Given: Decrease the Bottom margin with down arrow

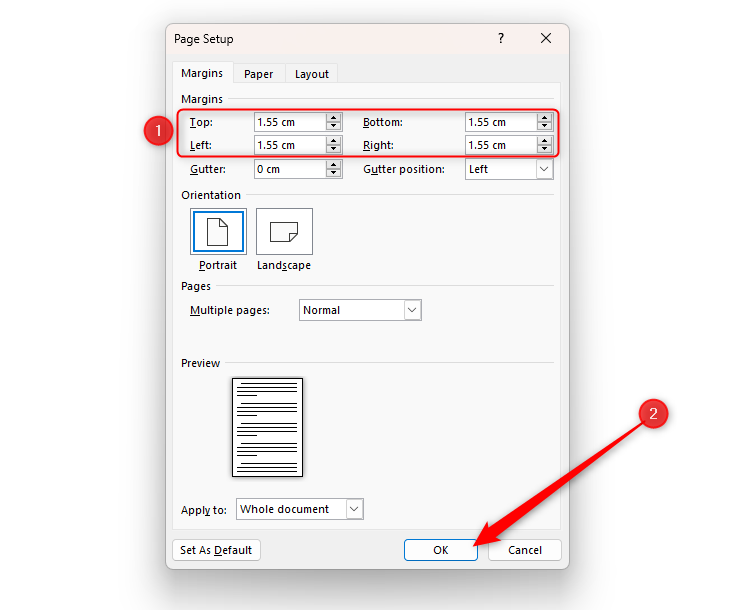Looking at the screenshot, I should 544,126.
